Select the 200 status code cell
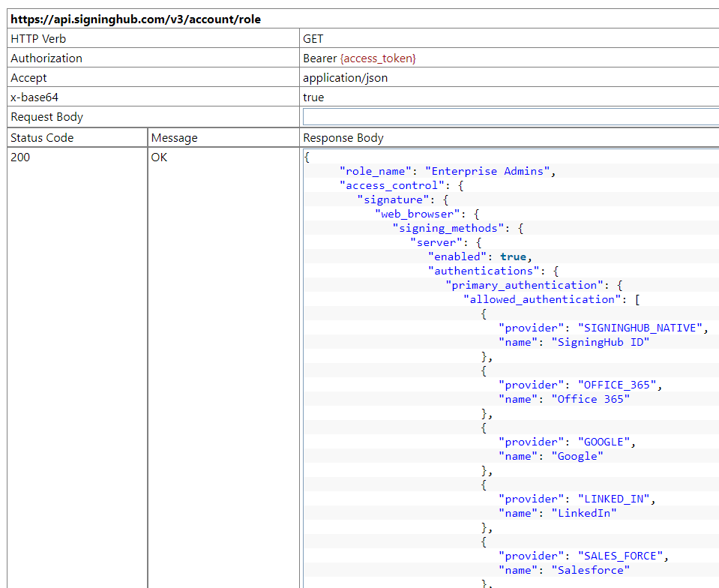Image resolution: width=719 pixels, height=588 pixels. point(21,157)
